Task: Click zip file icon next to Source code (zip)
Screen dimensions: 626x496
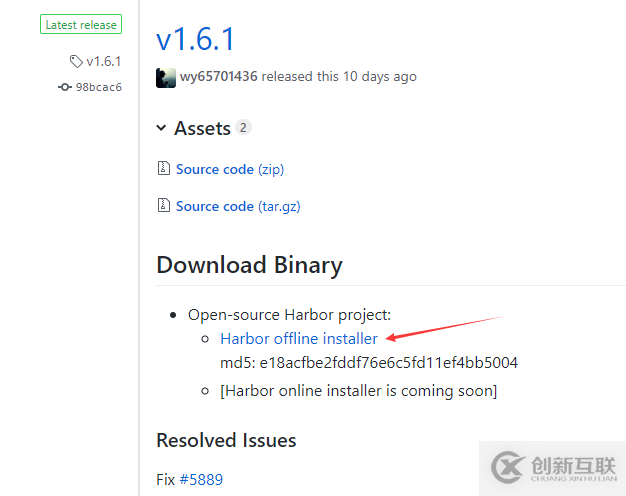Action: (x=163, y=168)
